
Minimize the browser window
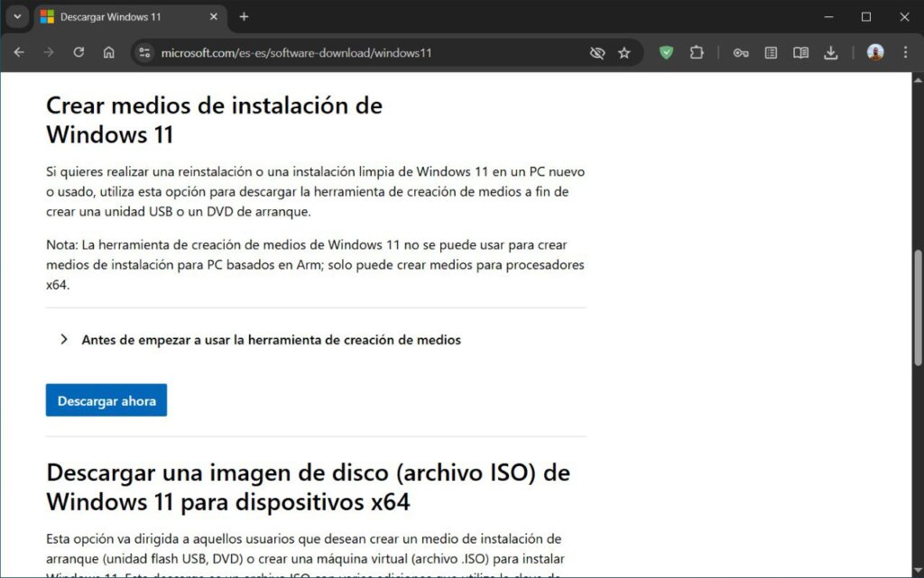[x=828, y=17]
